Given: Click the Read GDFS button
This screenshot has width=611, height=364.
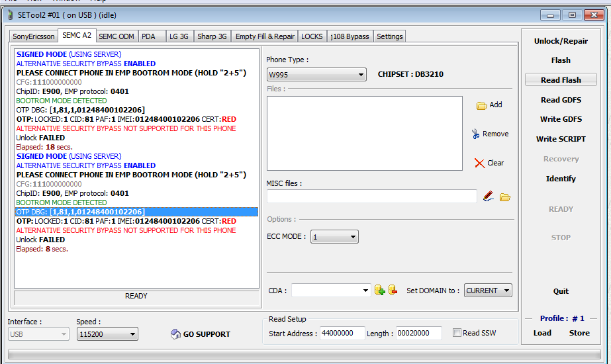Looking at the screenshot, I should pos(561,100).
